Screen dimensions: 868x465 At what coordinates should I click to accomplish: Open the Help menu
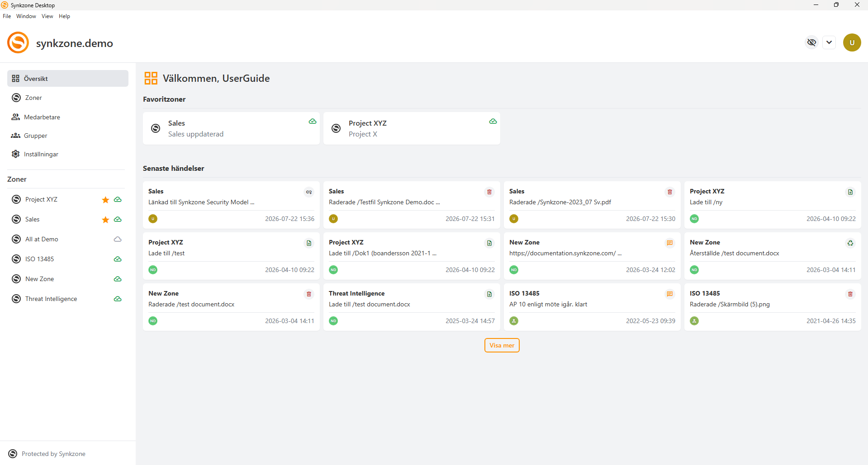click(64, 16)
